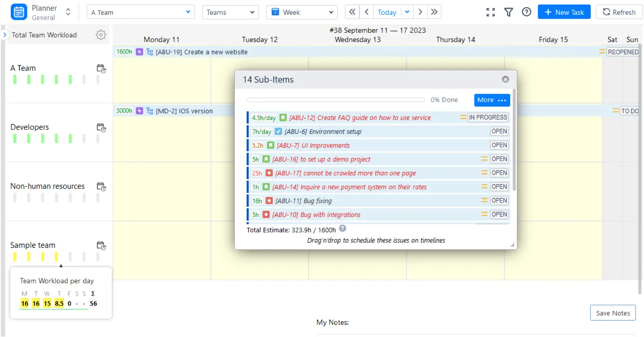Click the REOPENED status badge

[x=623, y=52]
